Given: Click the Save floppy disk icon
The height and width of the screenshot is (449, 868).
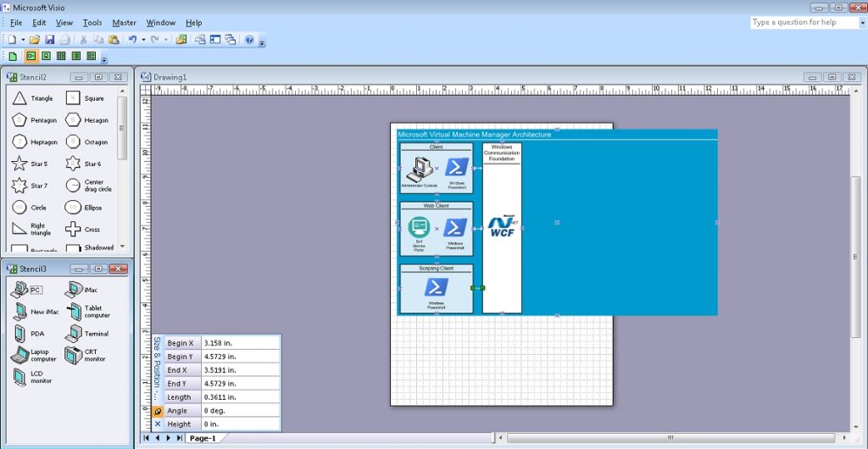Looking at the screenshot, I should coord(49,40).
